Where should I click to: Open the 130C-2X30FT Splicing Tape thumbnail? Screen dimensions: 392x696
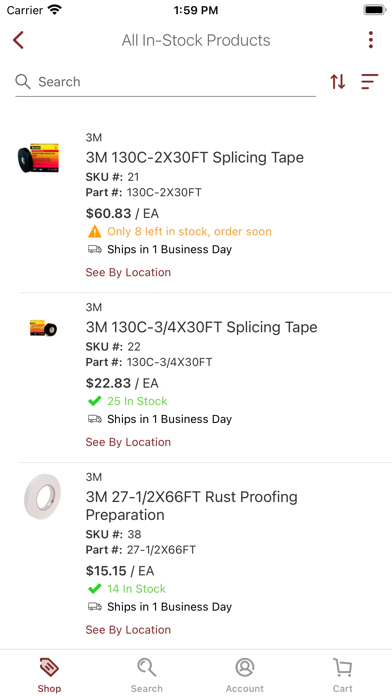click(39, 158)
